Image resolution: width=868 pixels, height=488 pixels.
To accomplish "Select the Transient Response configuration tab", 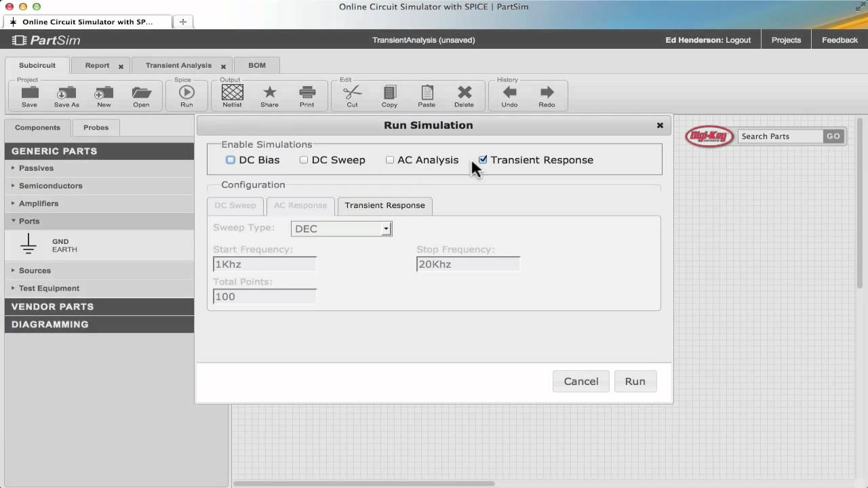I will [x=384, y=205].
